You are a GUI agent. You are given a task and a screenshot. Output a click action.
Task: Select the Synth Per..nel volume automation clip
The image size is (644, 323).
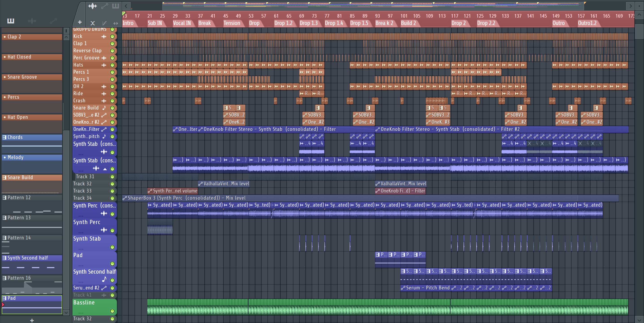(172, 191)
